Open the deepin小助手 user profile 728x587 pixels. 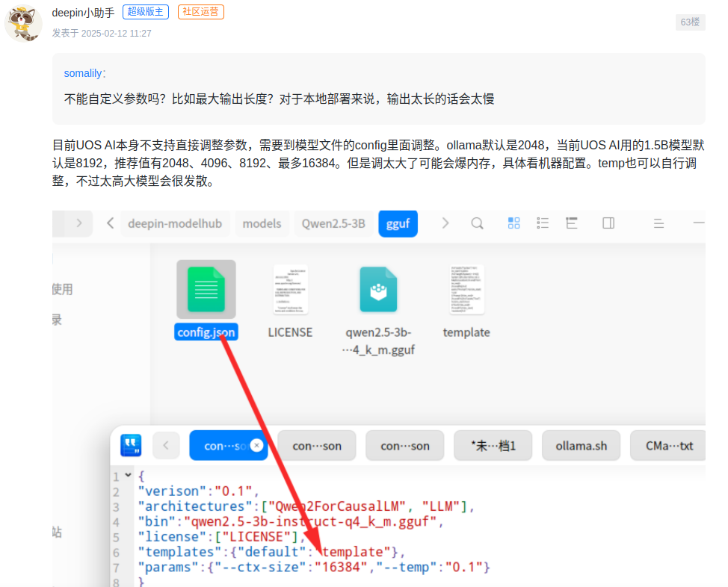(x=83, y=13)
